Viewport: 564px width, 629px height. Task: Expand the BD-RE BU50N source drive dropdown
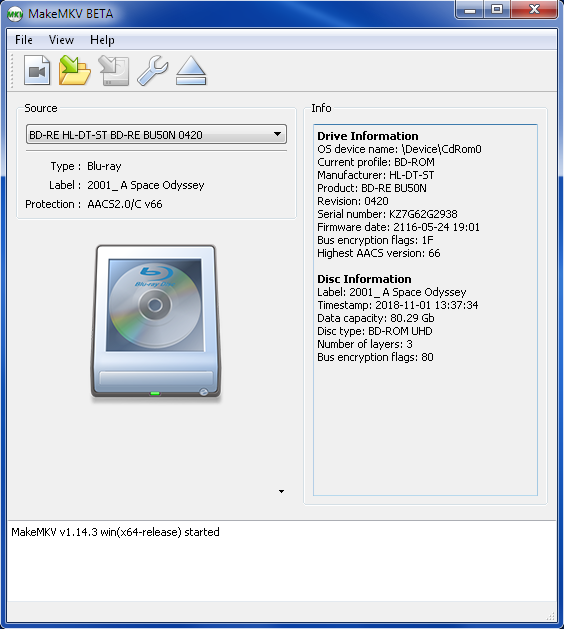coord(156,134)
